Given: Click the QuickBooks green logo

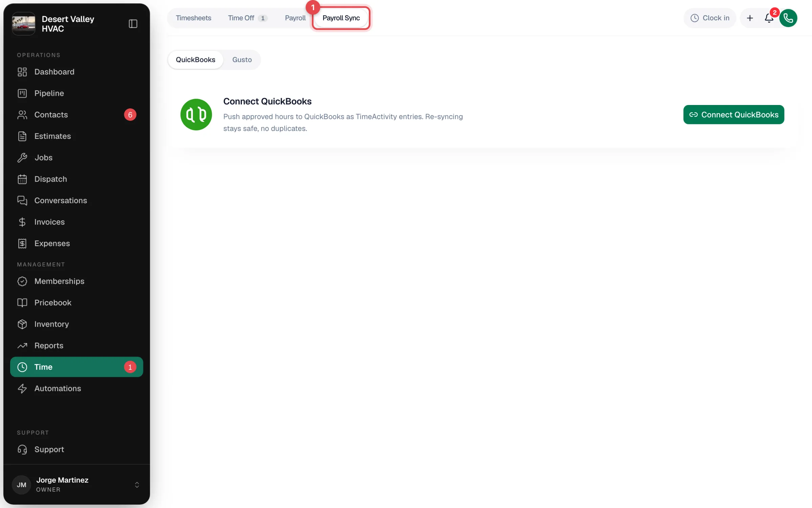Looking at the screenshot, I should (196, 114).
